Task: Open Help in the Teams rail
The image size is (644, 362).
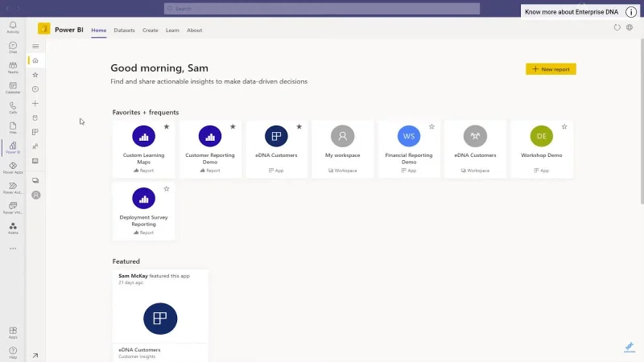Action: coord(13,352)
